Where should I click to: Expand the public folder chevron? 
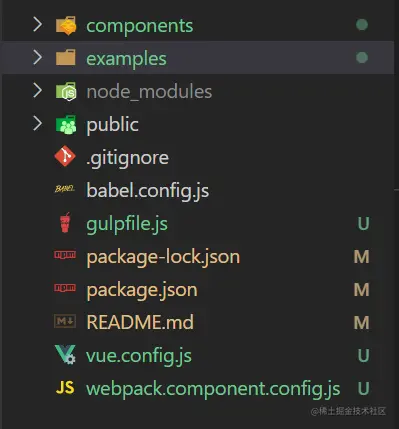coord(38,123)
